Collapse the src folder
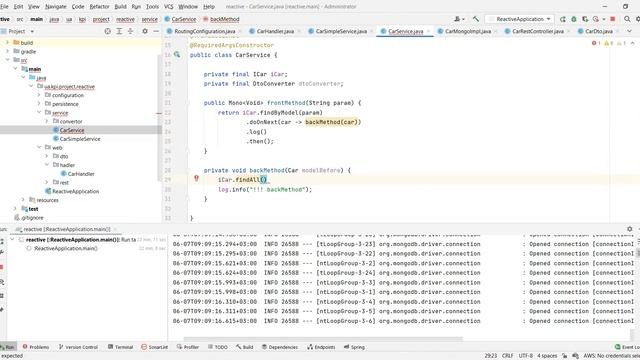Viewport: 640px width, 360px height. 7,60
